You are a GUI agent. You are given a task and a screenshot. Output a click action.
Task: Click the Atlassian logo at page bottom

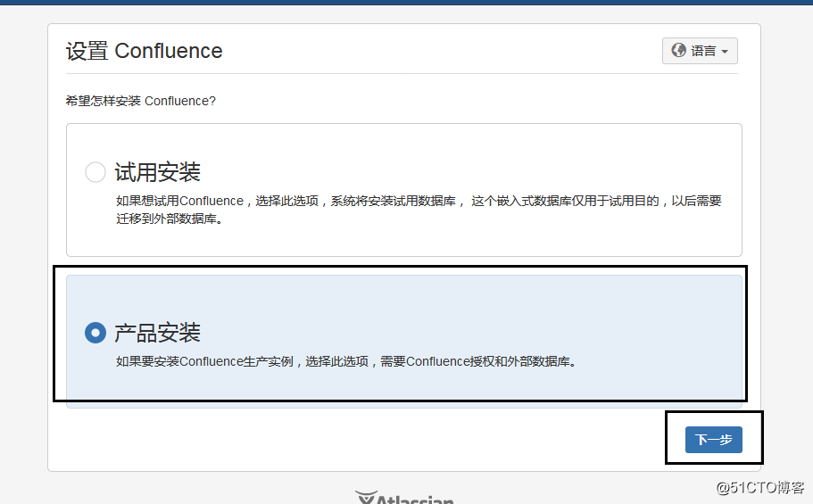click(x=404, y=497)
